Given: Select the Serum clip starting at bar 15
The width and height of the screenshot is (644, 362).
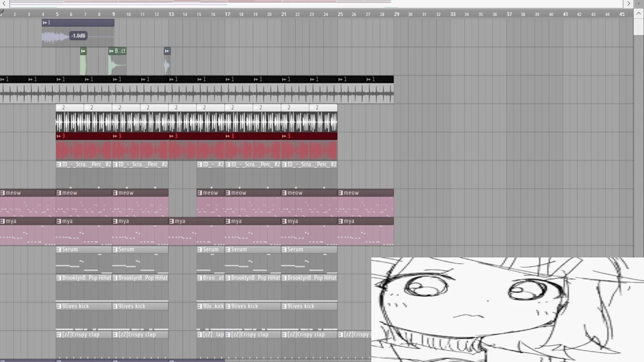Looking at the screenshot, I should pos(211,260).
